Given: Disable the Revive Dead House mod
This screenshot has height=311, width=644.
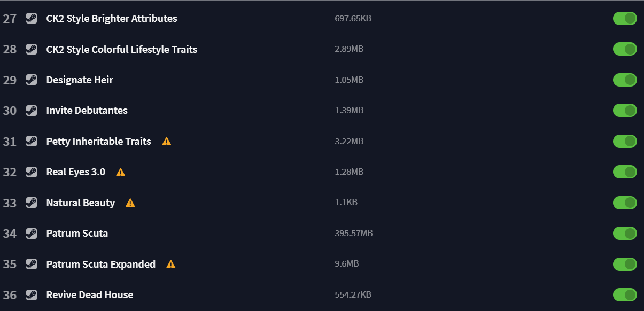Looking at the screenshot, I should (x=625, y=294).
